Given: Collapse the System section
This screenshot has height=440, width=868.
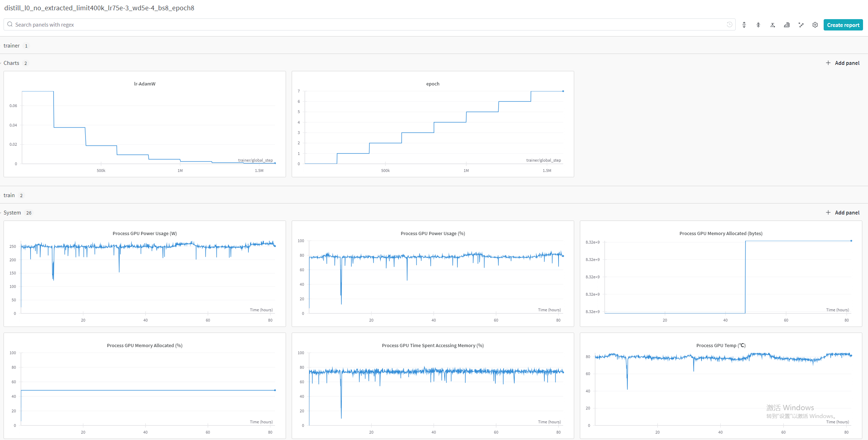Looking at the screenshot, I should click(12, 213).
